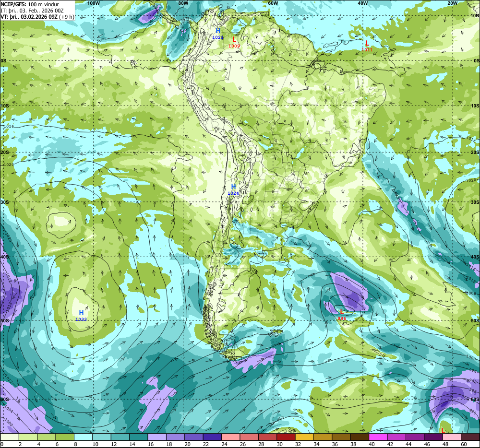Click the blue H marker above 1024
The height and width of the screenshot is (448, 480).
[233, 187]
